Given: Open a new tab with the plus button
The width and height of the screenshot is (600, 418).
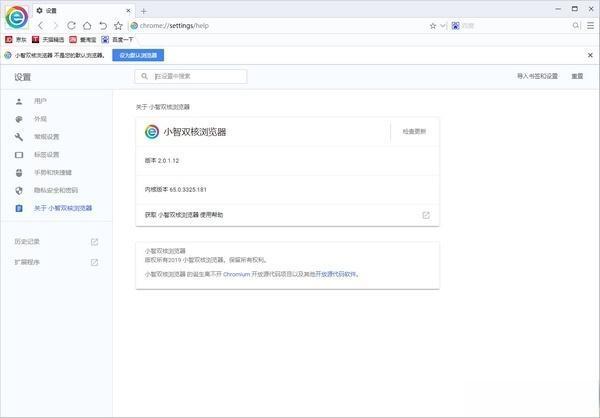Looking at the screenshot, I should [143, 11].
